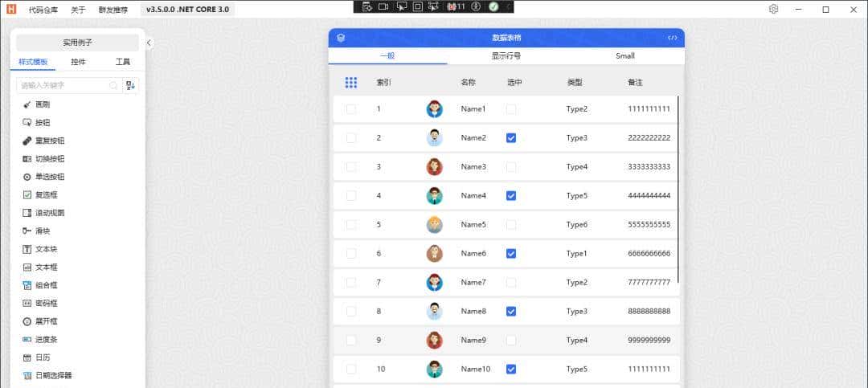Select the 文本块 text block icon

click(x=27, y=249)
